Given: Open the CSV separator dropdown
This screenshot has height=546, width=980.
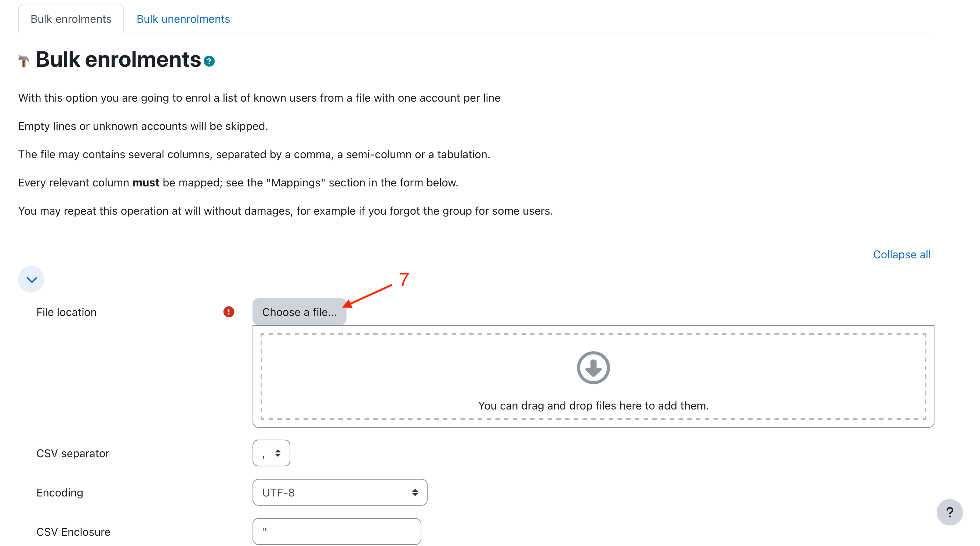Looking at the screenshot, I should (271, 453).
